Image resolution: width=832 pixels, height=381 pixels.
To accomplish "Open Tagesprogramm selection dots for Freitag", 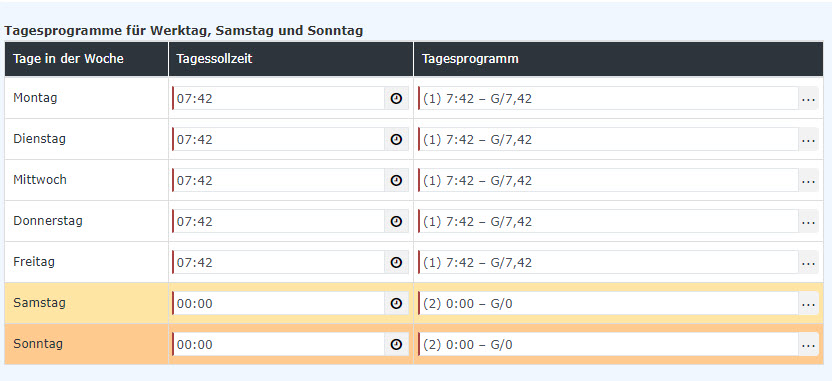I will (x=808, y=262).
